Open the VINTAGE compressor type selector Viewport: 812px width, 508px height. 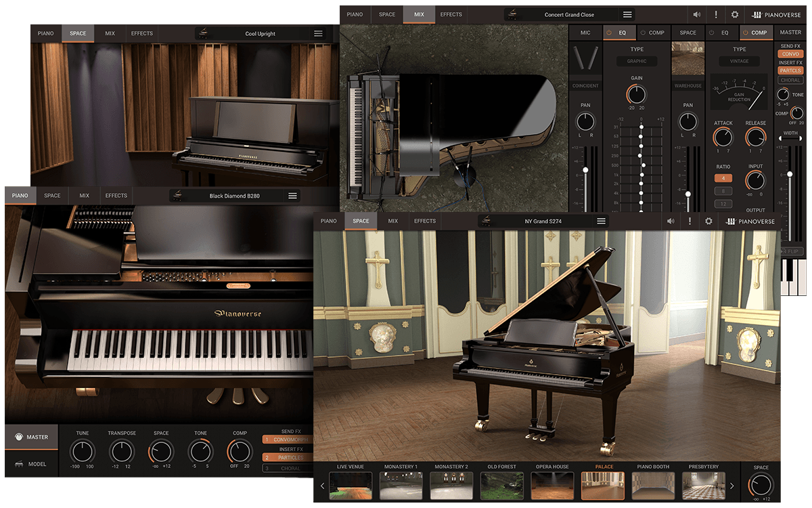739,60
